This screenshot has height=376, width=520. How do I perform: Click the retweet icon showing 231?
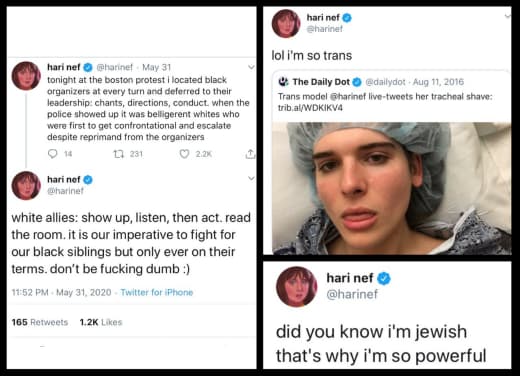[118, 154]
